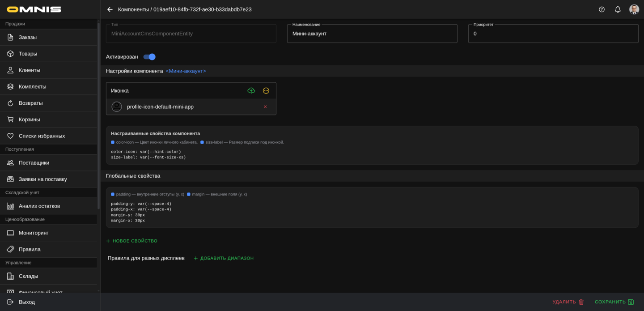
Task: Open the notifications bell
Action: 618,9
